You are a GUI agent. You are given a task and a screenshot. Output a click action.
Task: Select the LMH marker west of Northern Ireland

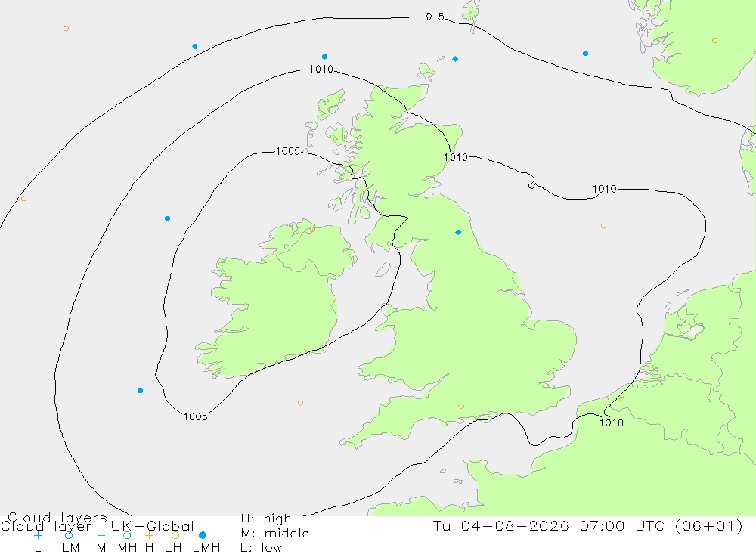pos(167,218)
